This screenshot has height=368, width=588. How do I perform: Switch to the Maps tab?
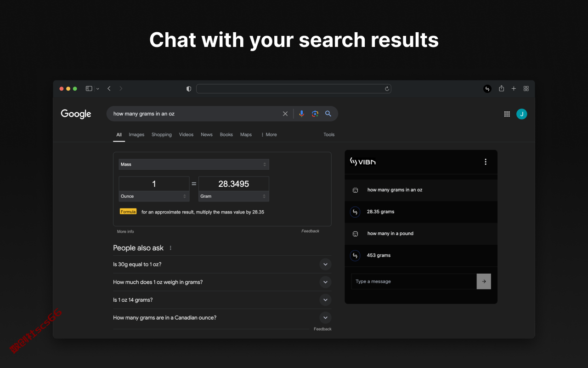(246, 135)
